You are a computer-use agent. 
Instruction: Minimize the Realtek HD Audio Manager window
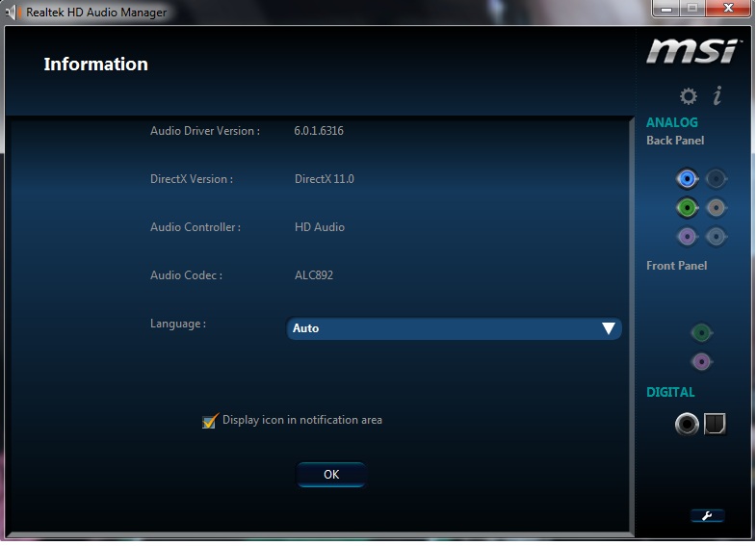click(x=666, y=9)
